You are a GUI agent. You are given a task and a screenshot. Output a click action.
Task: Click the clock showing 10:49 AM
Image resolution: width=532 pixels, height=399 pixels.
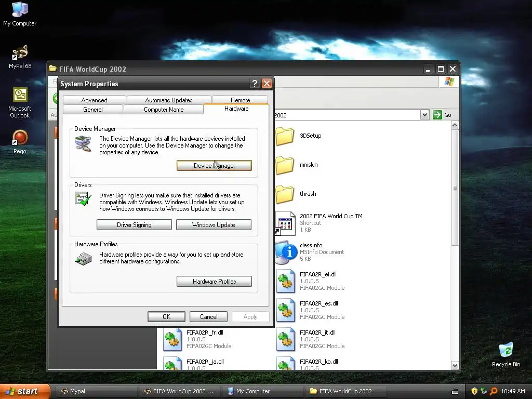(513, 391)
